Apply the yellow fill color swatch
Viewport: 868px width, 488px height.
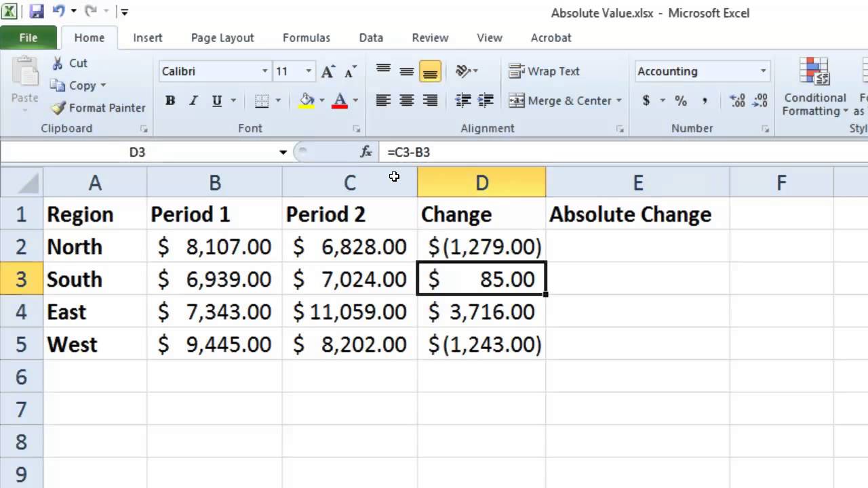307,101
